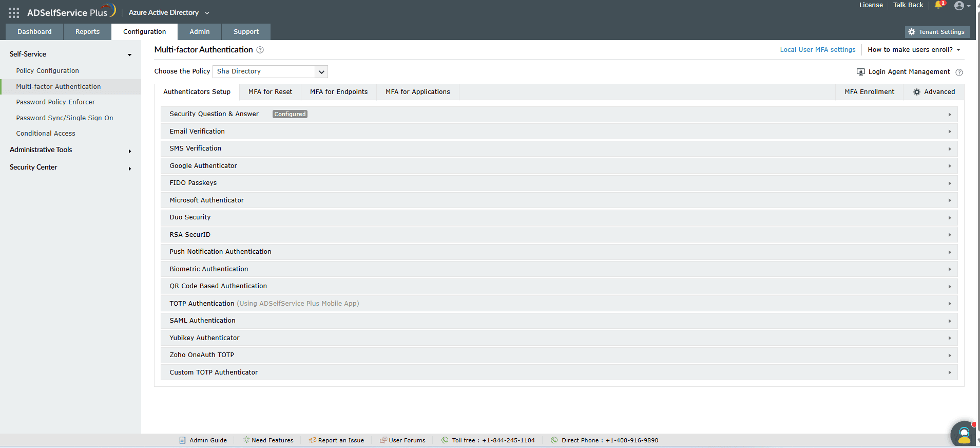Open Password Policy Enforcer in the sidebar
This screenshot has width=980, height=448.
tap(55, 102)
